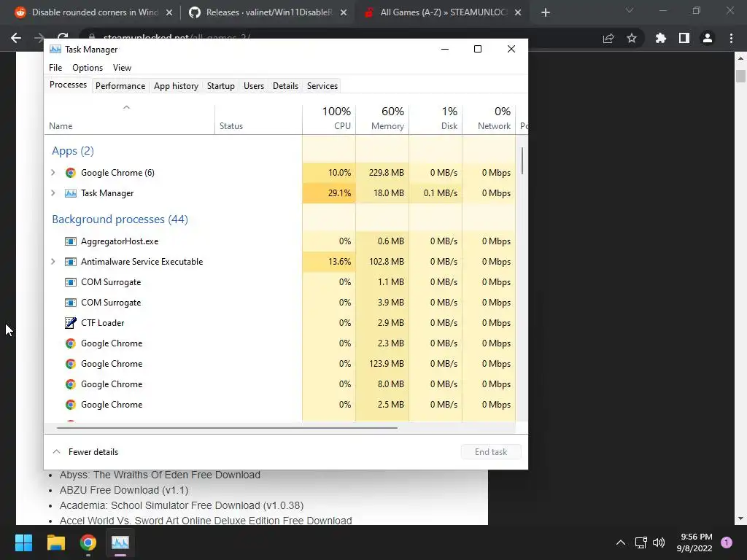Click Chrome icon on the taskbar
747x560 pixels.
click(88, 542)
